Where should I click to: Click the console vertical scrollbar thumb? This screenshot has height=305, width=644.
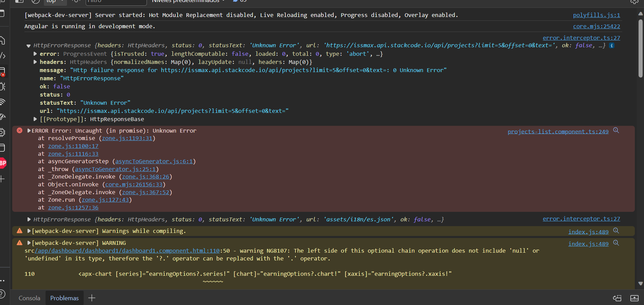coord(640,48)
